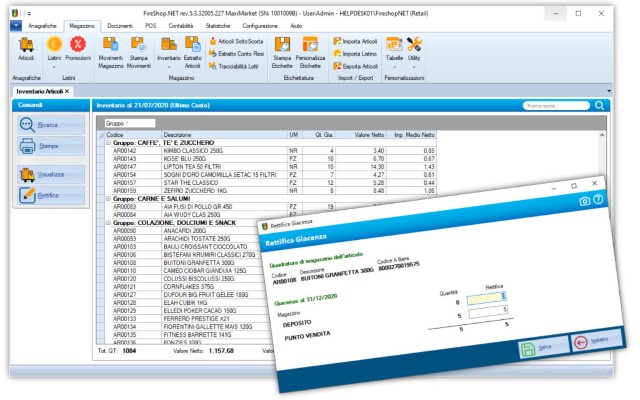The image size is (640, 400).
Task: Click Personalizza Etichette icon
Action: click(312, 46)
